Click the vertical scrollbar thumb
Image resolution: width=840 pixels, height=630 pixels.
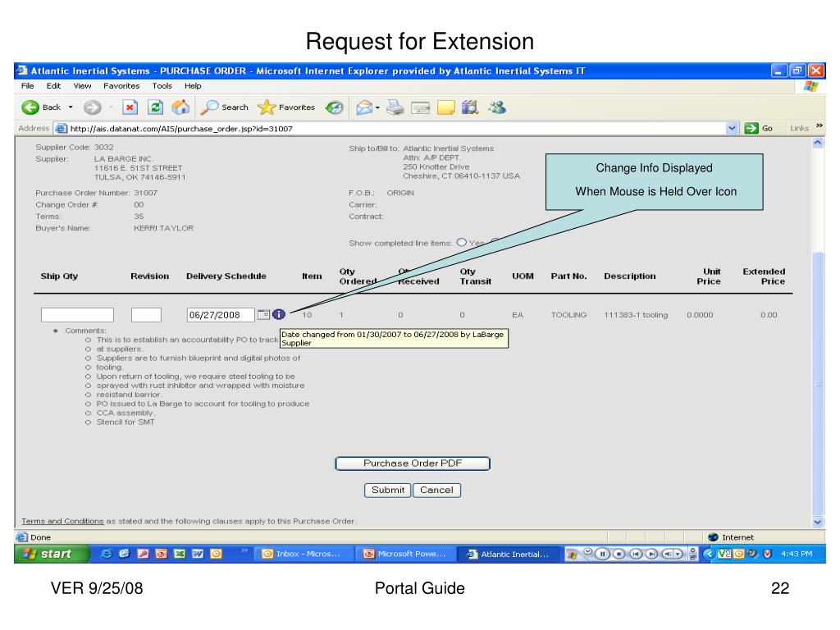pyautogui.click(x=818, y=383)
